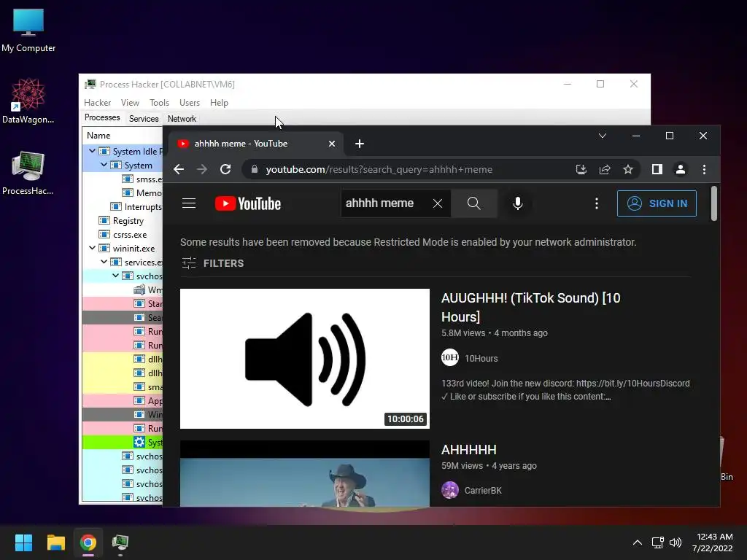Image resolution: width=747 pixels, height=560 pixels.
Task: Open Chrome side panel
Action: pos(657,169)
